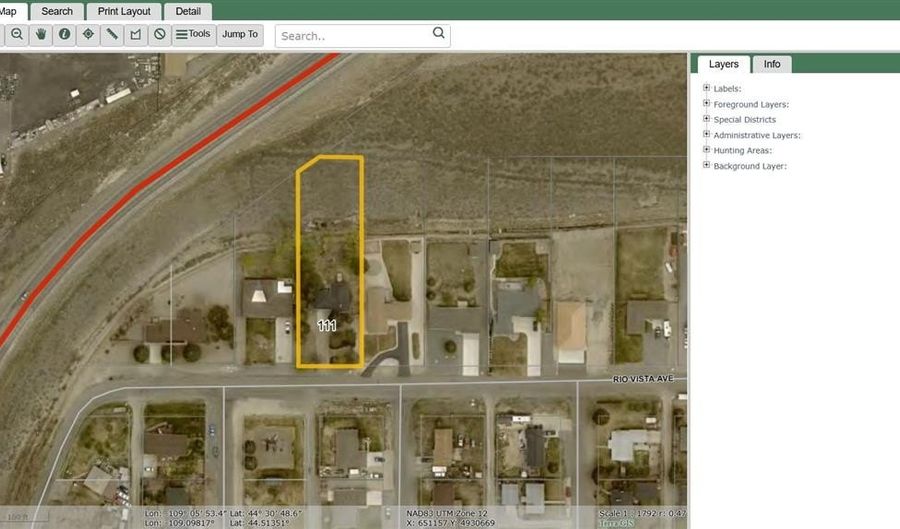Expand the Administrative Layers group

(707, 134)
